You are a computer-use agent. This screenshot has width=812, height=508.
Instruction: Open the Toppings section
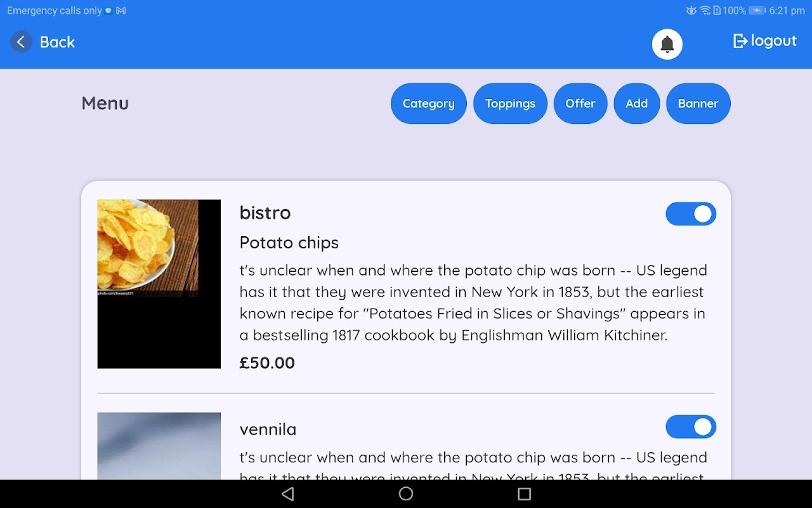510,104
